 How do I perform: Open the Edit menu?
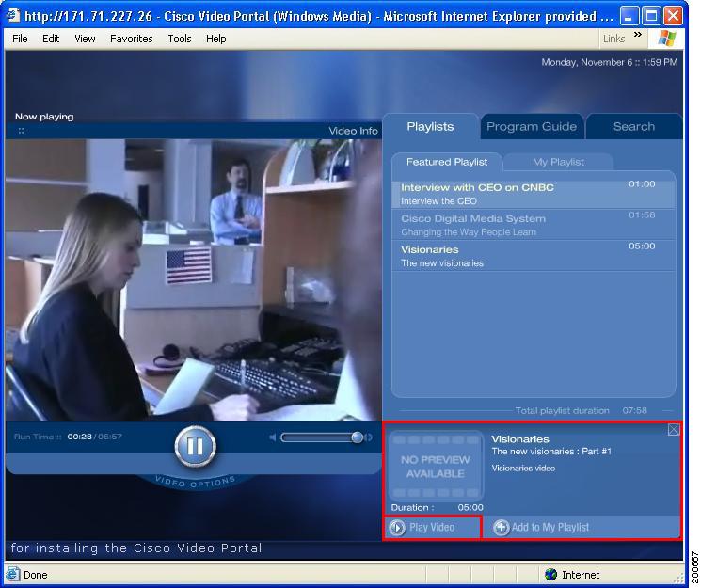(51, 39)
